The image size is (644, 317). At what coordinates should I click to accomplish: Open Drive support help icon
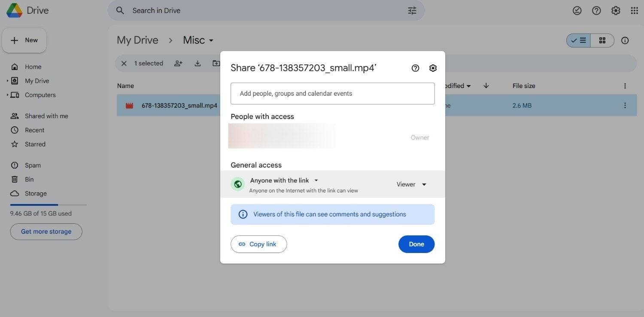pyautogui.click(x=596, y=11)
